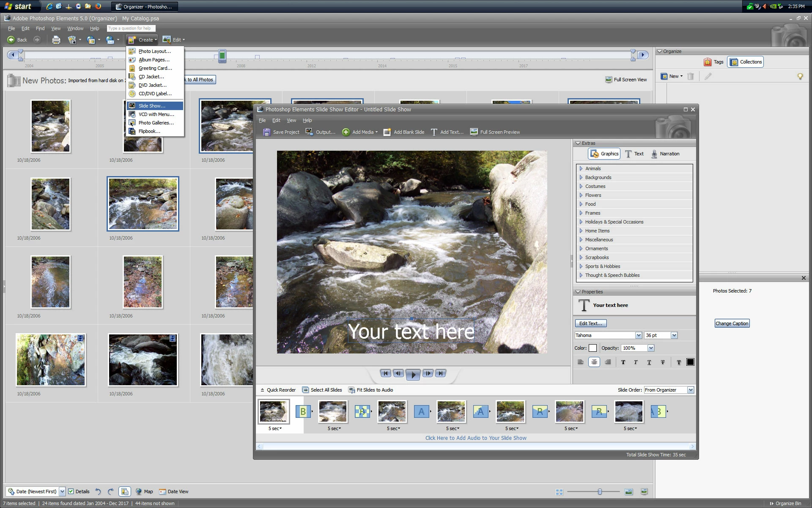Click the Save Project icon
Viewport: 812px width, 508px height.
266,132
